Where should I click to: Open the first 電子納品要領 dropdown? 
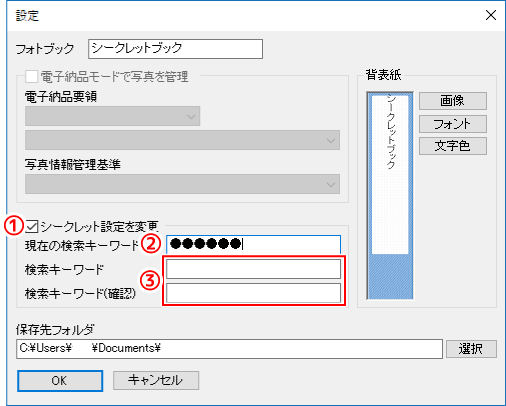coord(112,116)
